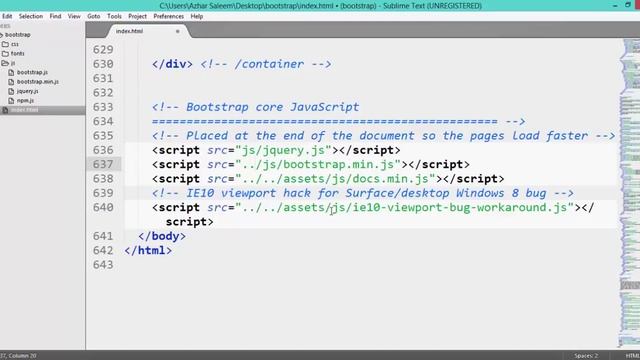Open bootstrap.min.js from the sidebar
The image size is (640, 360).
pos(38,82)
